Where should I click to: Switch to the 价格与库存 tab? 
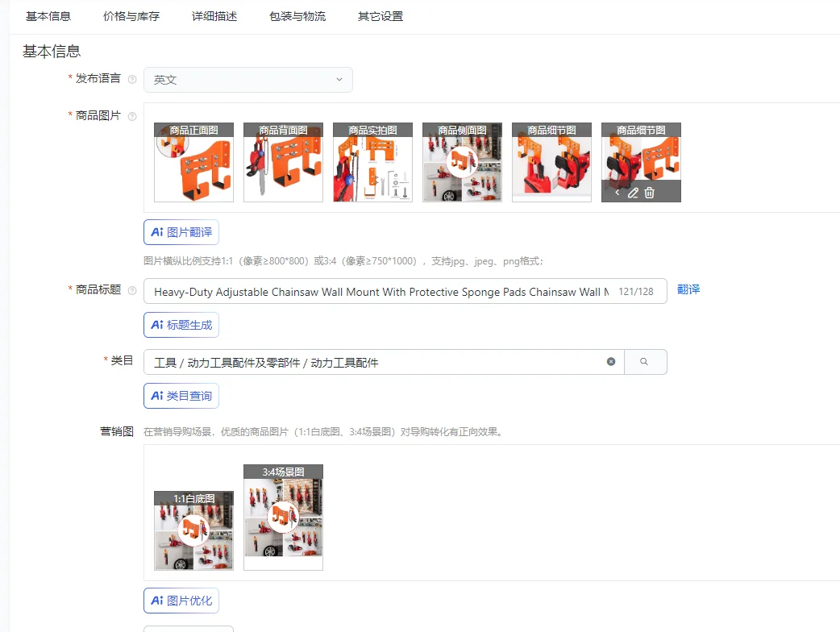coord(131,17)
